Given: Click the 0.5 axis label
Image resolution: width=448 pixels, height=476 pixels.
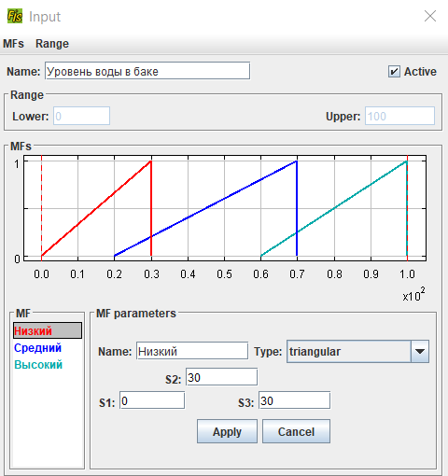Looking at the screenshot, I should pyautogui.click(x=224, y=274).
